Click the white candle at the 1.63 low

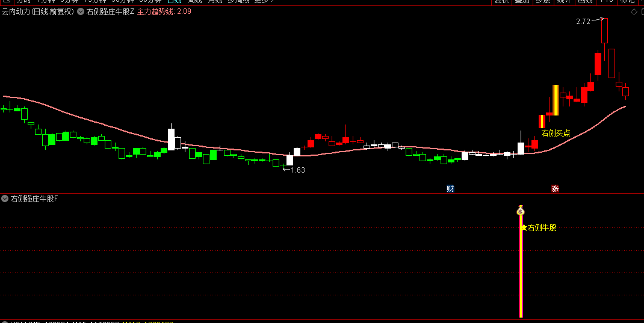click(x=289, y=160)
